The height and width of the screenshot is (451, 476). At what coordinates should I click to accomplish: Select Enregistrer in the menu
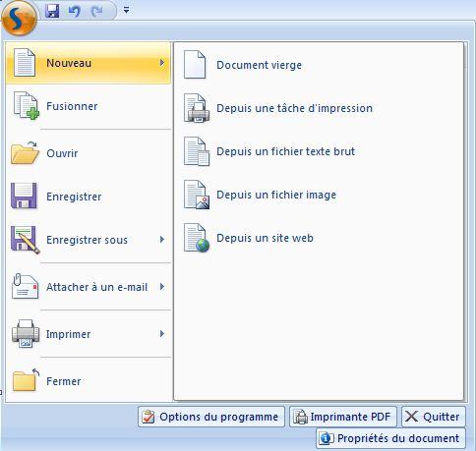(89, 197)
